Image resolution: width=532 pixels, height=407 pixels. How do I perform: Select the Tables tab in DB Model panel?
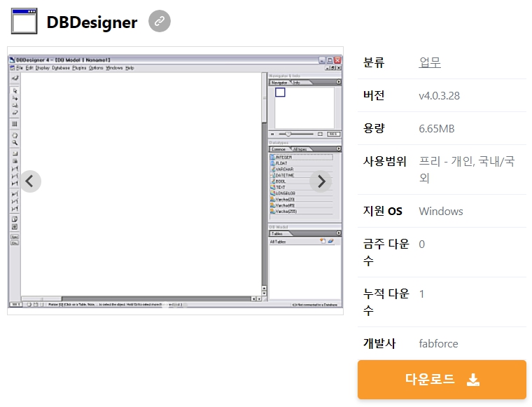pos(277,233)
